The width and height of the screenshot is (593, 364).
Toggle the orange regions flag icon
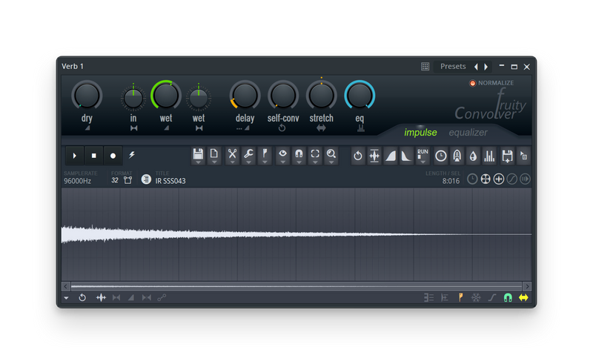(460, 298)
